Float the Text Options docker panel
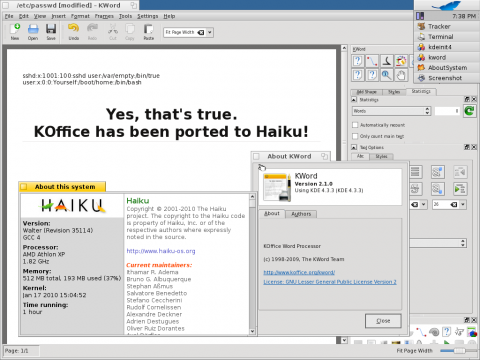The height and width of the screenshot is (360, 480). 467,147
